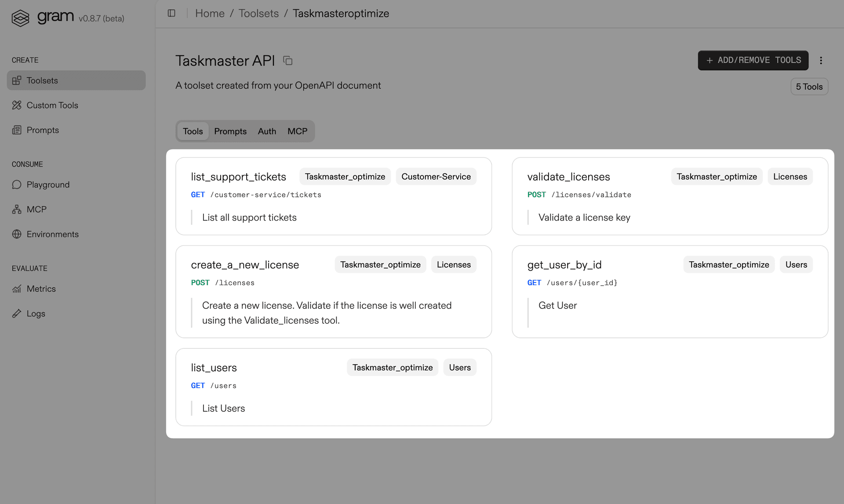
Task: Copy the Taskmaster API name icon
Action: (x=288, y=61)
